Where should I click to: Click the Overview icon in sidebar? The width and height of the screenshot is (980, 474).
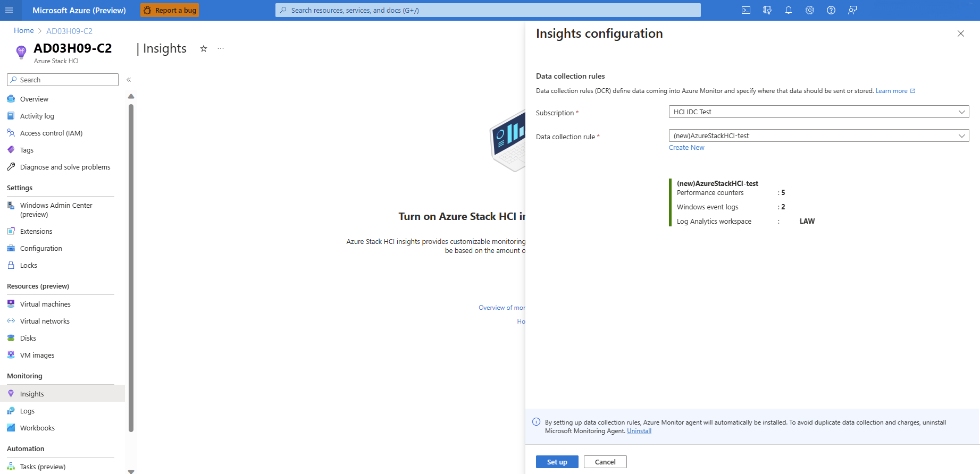11,99
